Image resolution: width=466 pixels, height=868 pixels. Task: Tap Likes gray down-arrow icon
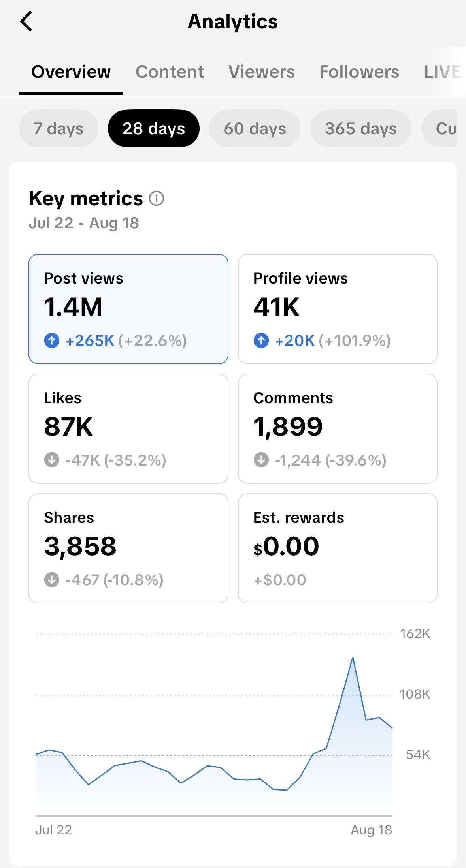click(52, 460)
